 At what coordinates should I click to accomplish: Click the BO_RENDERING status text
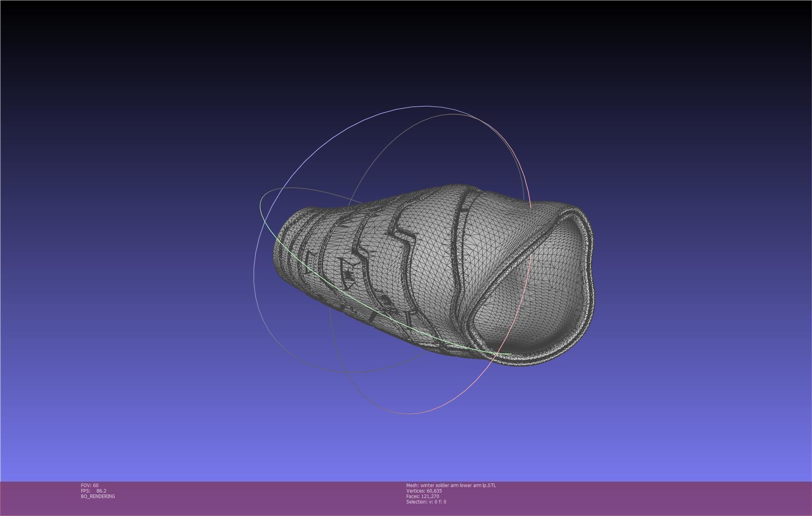coord(98,496)
